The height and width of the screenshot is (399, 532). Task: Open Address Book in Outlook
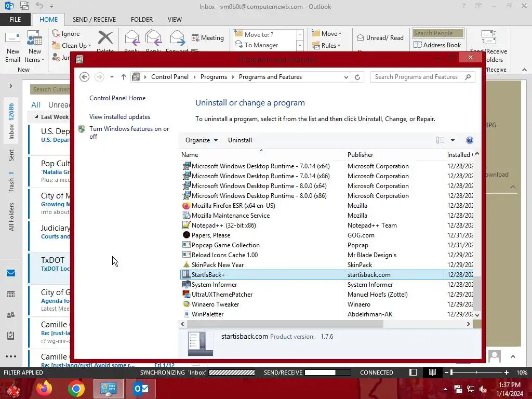pyautogui.click(x=437, y=45)
